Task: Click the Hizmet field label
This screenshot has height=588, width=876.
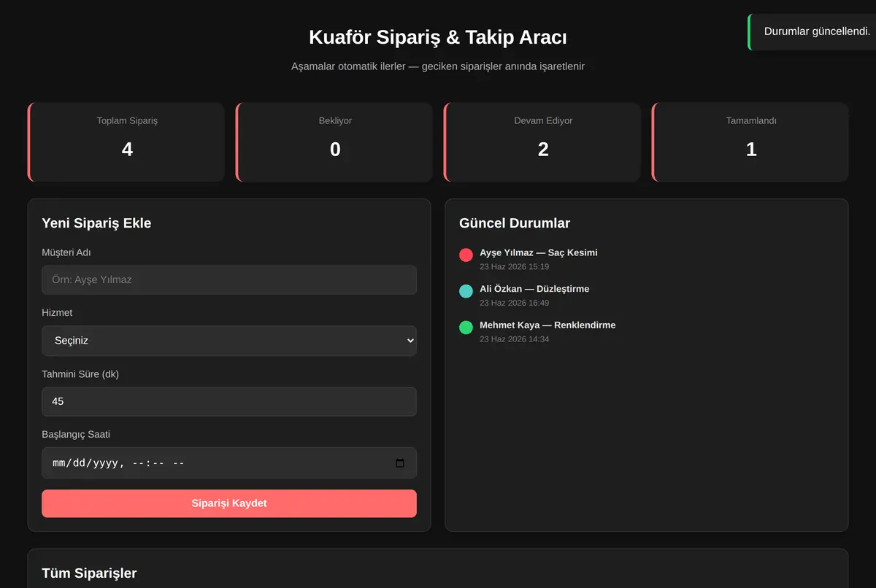Action: (57, 313)
